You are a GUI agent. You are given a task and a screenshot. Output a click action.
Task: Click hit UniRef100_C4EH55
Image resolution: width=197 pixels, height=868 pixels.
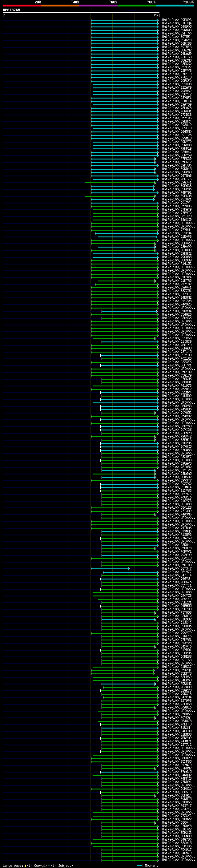pos(177,606)
